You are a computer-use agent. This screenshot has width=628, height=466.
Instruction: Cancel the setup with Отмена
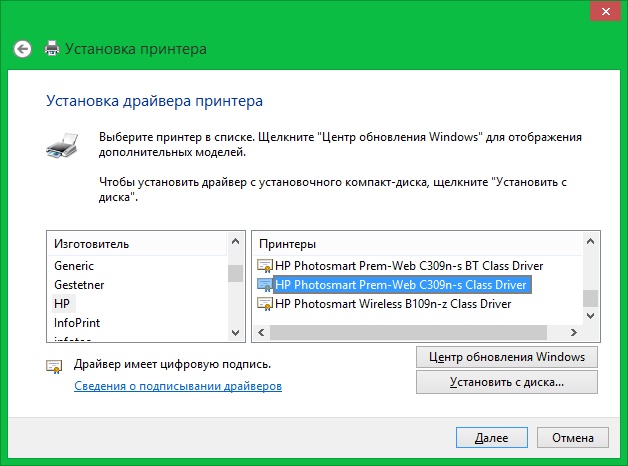[x=572, y=438]
